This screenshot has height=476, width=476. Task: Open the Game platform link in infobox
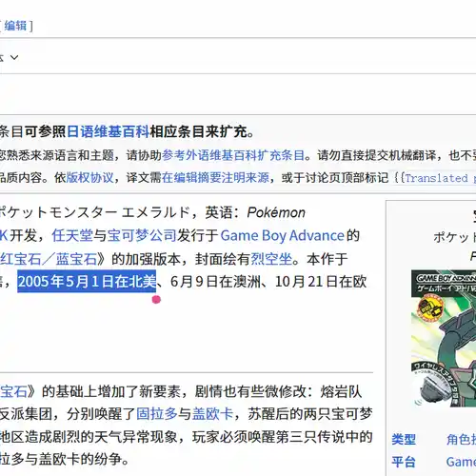click(461, 462)
